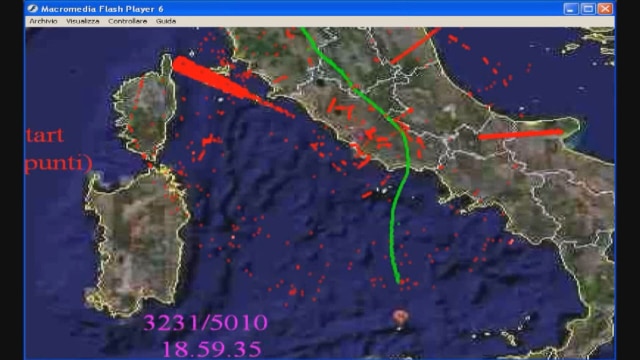Image resolution: width=640 pixels, height=360 pixels.
Task: Maximize the Flash Player window
Action: click(x=588, y=9)
